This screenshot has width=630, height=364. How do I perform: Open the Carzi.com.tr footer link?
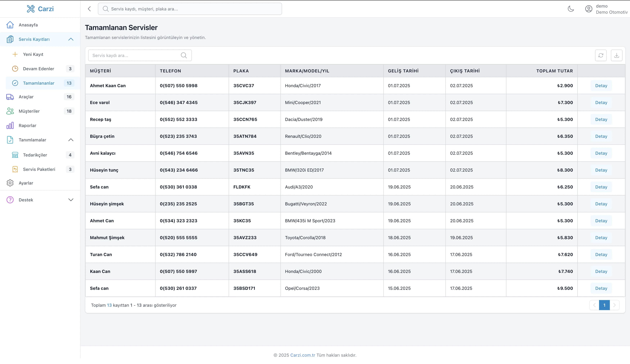[303, 355]
